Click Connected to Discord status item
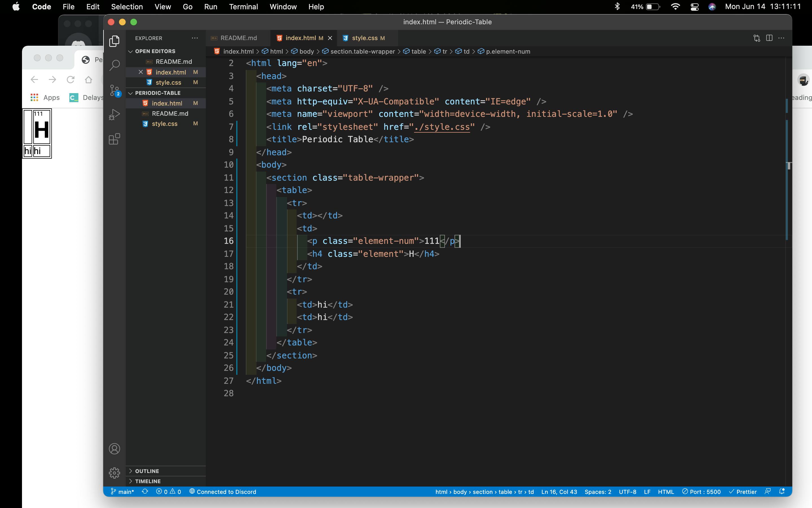This screenshot has width=812, height=508. tap(223, 492)
